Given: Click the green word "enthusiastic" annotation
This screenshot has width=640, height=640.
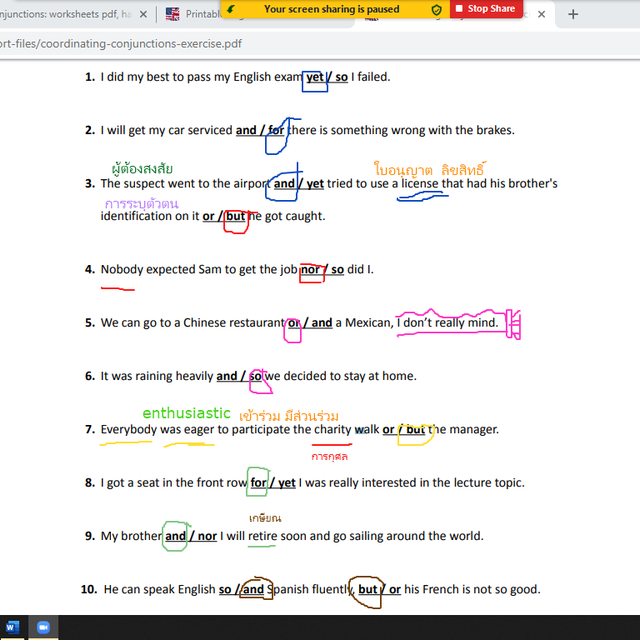Looking at the screenshot, I should 186,413.
